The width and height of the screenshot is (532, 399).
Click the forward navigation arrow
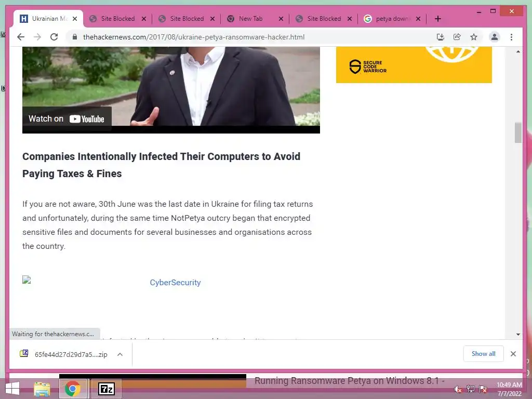(x=37, y=37)
